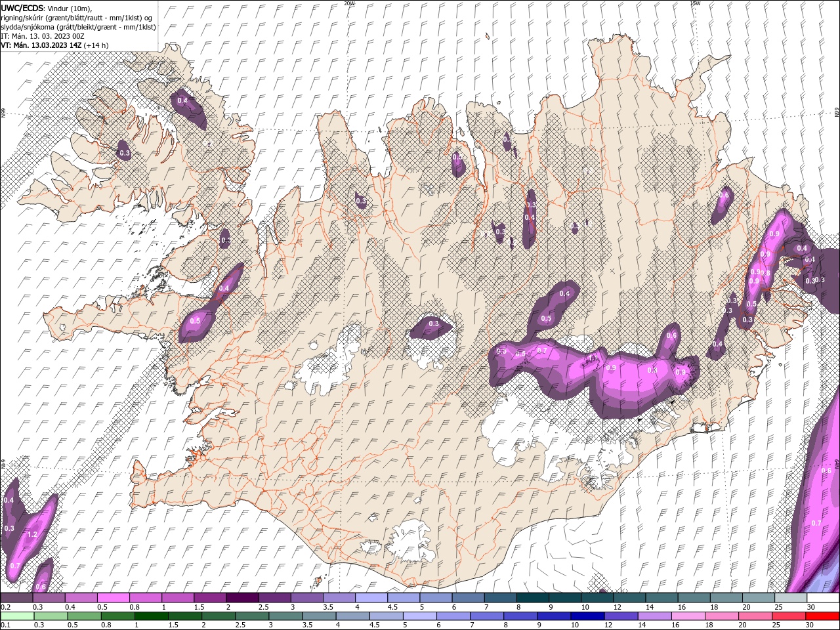Viewport: 840px width, 630px height.
Task: Pick the snow scale swatch labeled 20
Action: point(758,598)
